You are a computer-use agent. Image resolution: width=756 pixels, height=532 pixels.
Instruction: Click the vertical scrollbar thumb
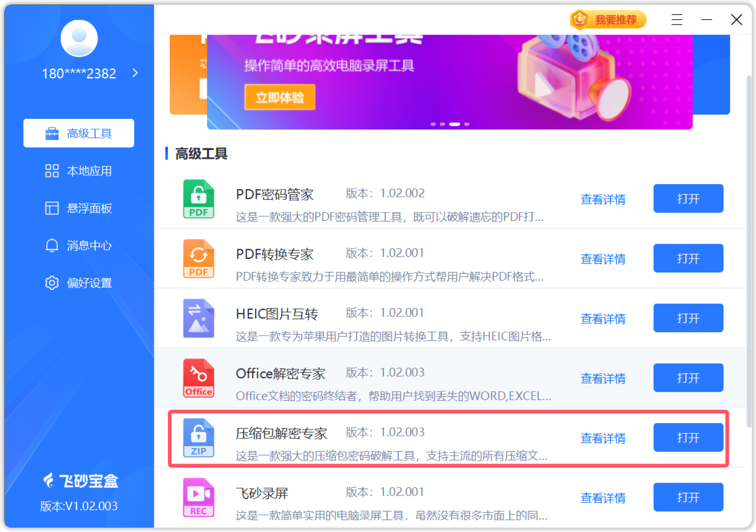click(749, 252)
